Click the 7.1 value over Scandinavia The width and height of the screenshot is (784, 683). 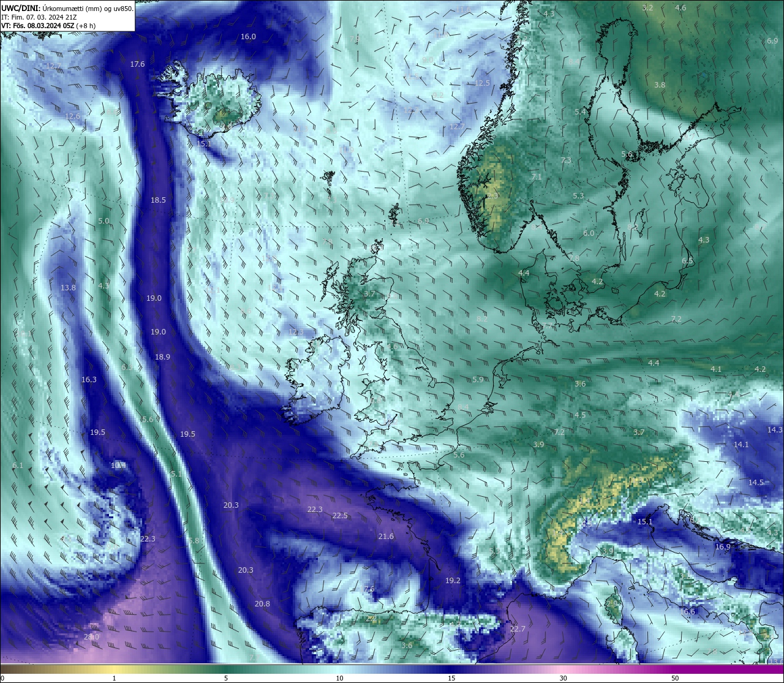click(x=537, y=177)
